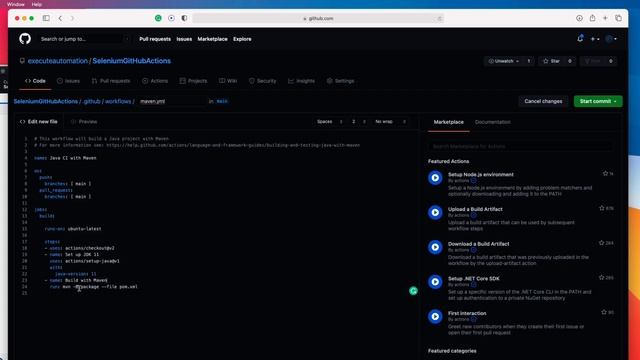
Task: Click the privacy shield icon in toolbar
Action: tap(184, 18)
